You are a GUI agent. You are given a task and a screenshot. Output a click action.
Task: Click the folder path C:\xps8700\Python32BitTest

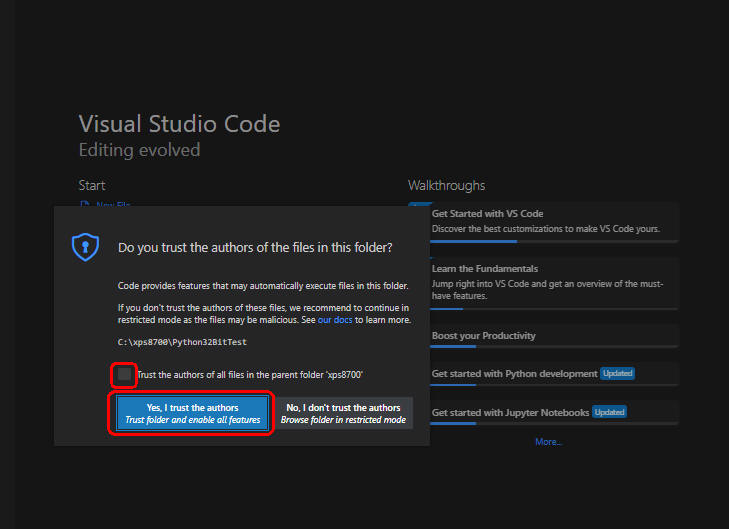(x=182, y=342)
